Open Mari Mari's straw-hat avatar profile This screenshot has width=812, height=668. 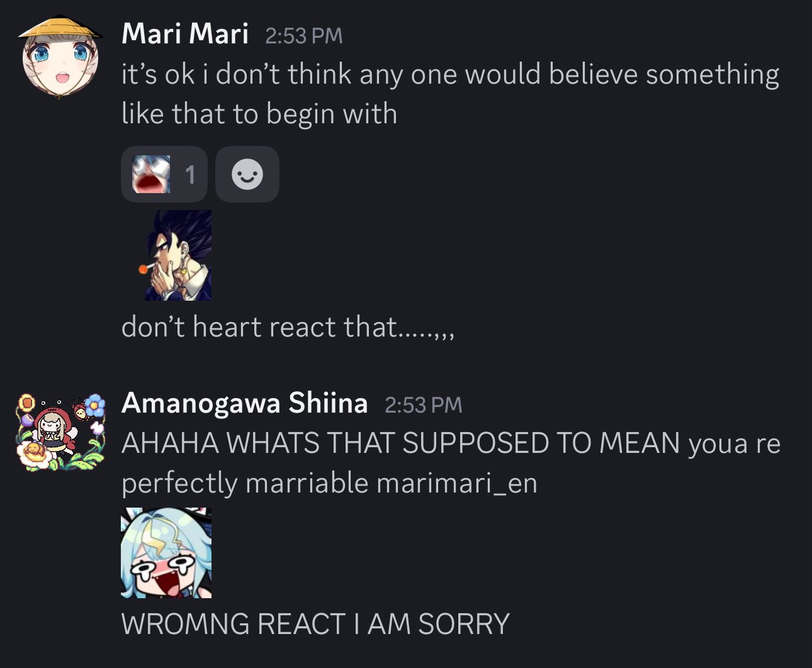tap(60, 58)
